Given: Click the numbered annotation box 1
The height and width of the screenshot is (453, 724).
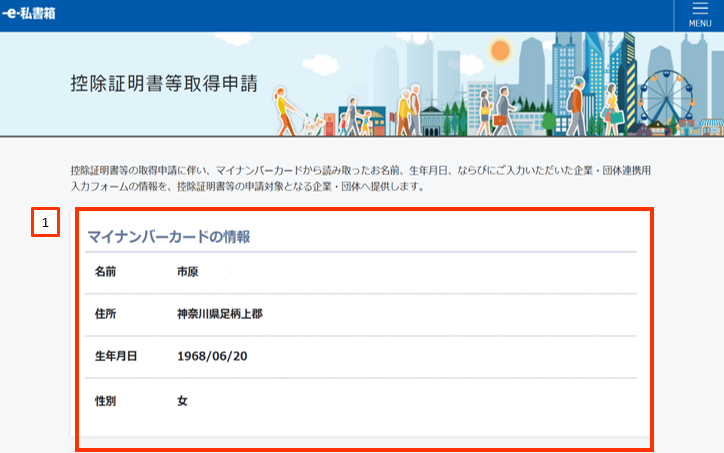Looking at the screenshot, I should (45, 222).
